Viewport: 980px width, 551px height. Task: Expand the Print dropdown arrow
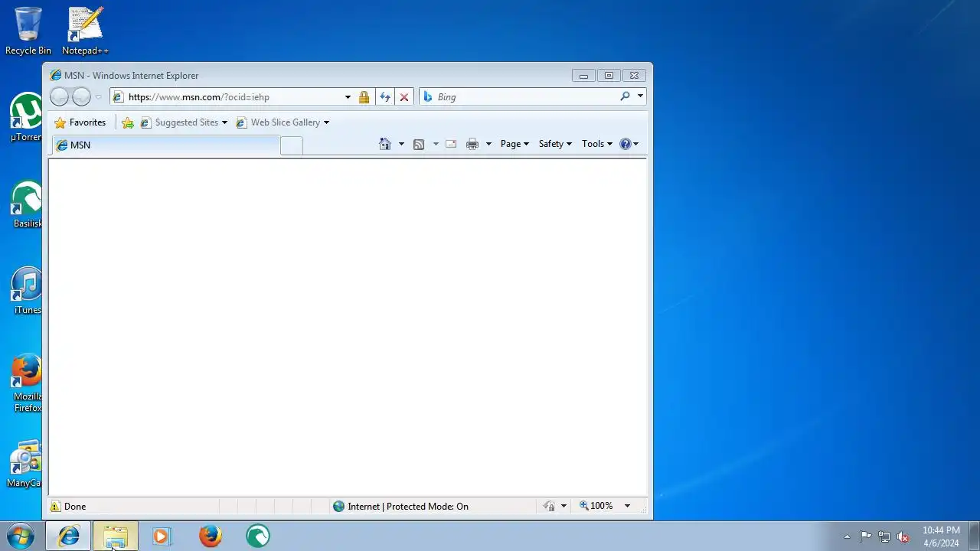pyautogui.click(x=488, y=144)
